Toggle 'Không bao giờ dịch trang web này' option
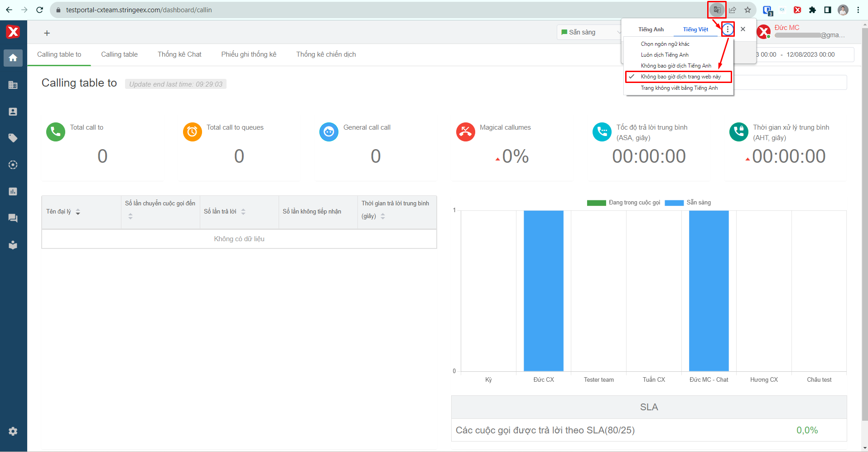Screen dimensions: 868x452 click(x=680, y=77)
